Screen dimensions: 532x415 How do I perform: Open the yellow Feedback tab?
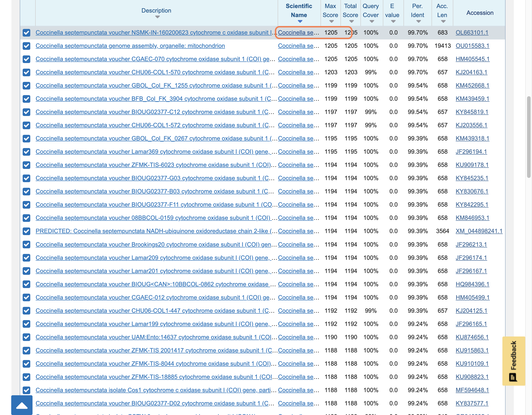513,361
